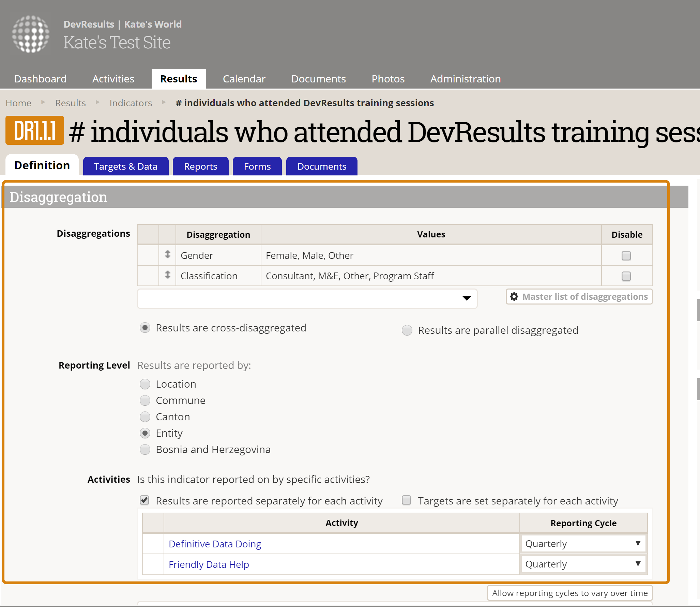
Task: Select Results are parallel disaggregated option
Action: [x=407, y=330]
